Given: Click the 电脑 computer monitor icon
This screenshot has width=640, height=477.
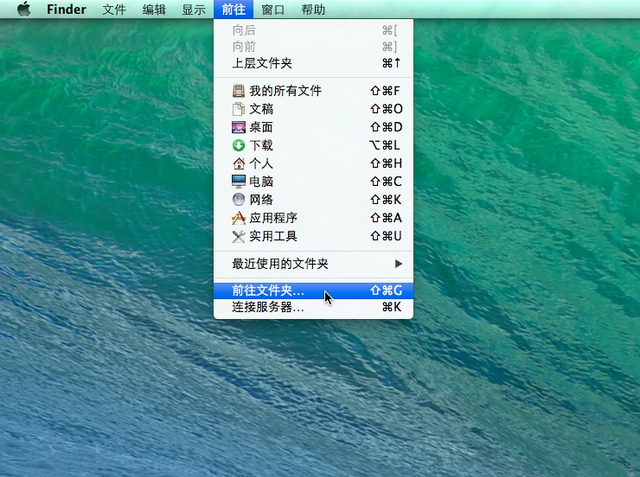Looking at the screenshot, I should point(238,181).
